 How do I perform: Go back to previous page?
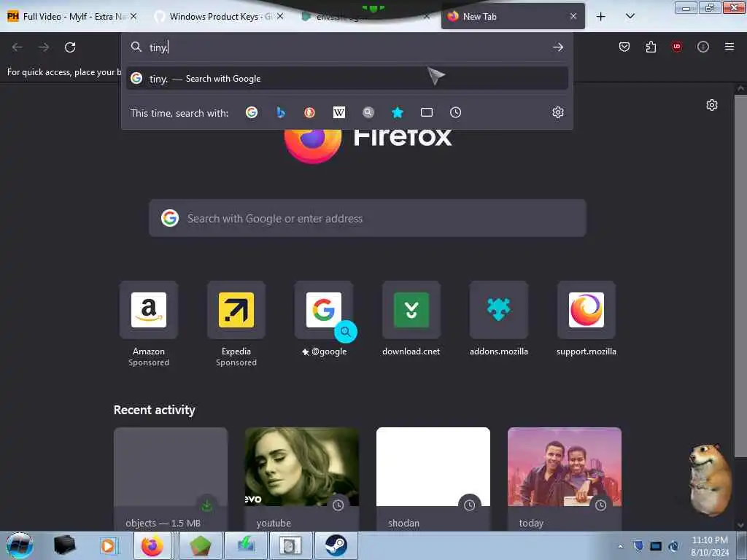(18, 47)
